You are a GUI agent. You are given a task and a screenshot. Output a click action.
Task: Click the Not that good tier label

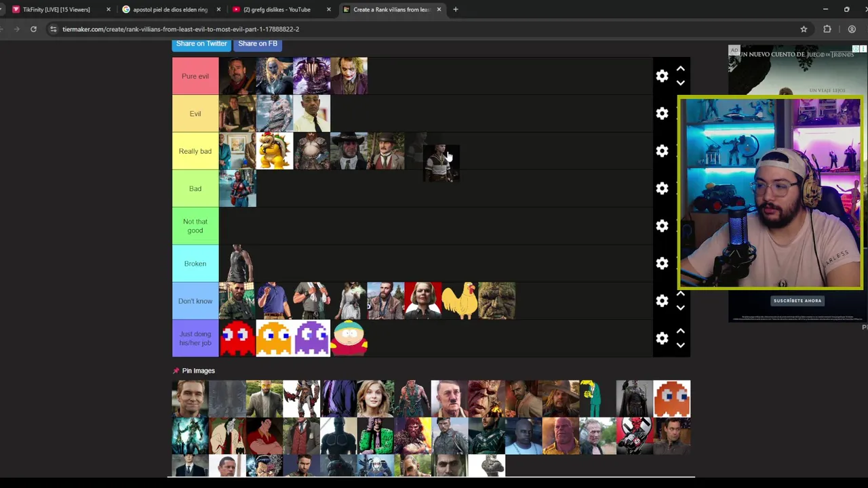point(195,226)
